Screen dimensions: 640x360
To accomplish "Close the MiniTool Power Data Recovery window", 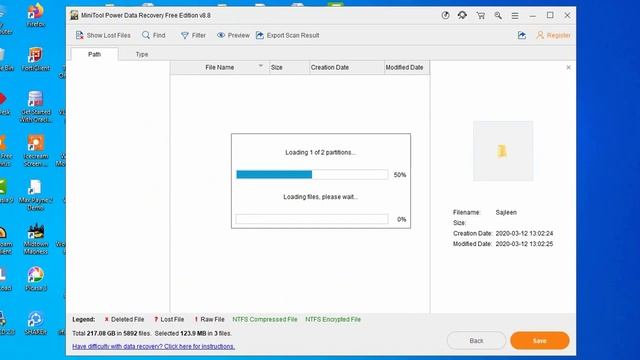I will click(567, 16).
